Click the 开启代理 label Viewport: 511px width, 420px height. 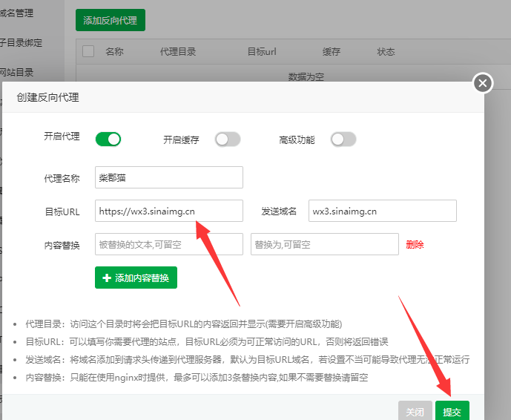click(62, 137)
